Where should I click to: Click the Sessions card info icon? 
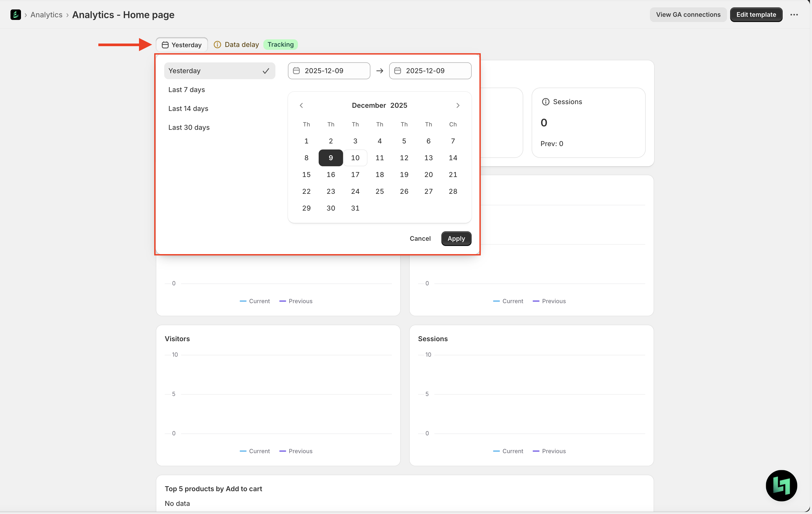(545, 102)
